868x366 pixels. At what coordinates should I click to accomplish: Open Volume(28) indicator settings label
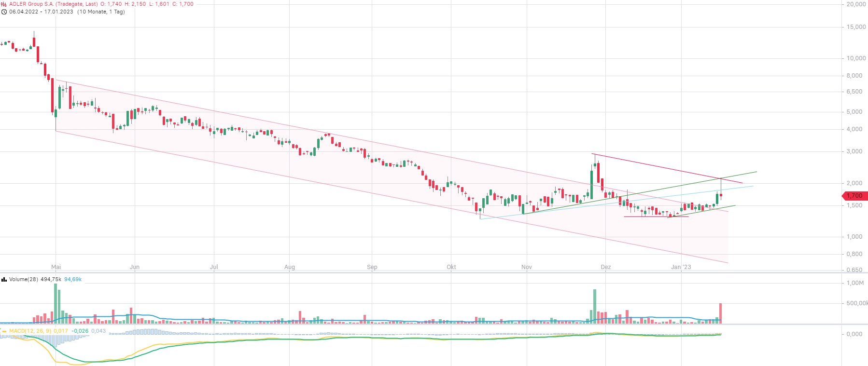(23, 279)
